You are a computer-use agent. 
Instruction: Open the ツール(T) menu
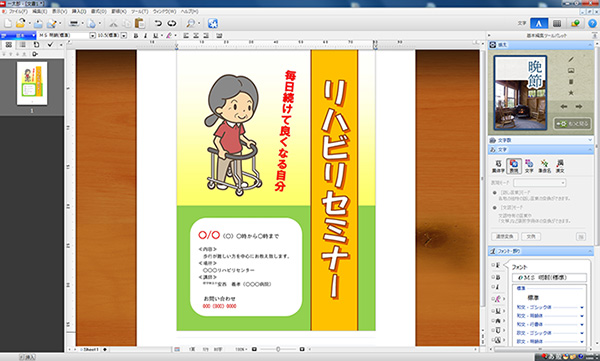click(140, 12)
